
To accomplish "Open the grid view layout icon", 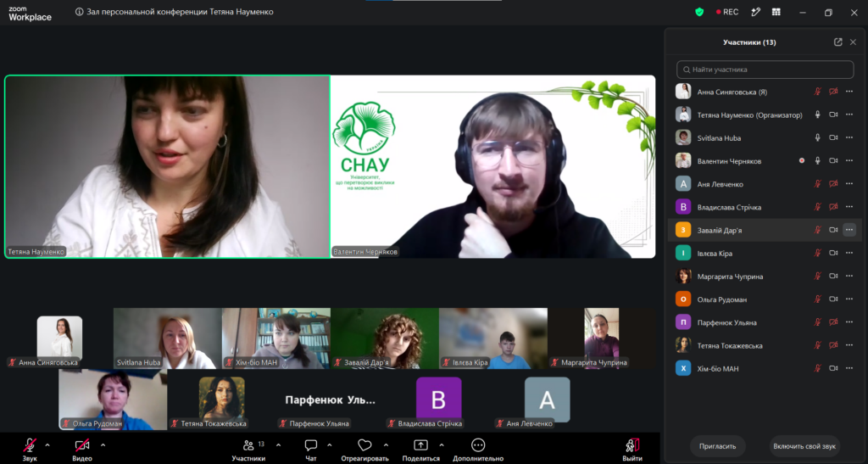I will click(x=776, y=12).
